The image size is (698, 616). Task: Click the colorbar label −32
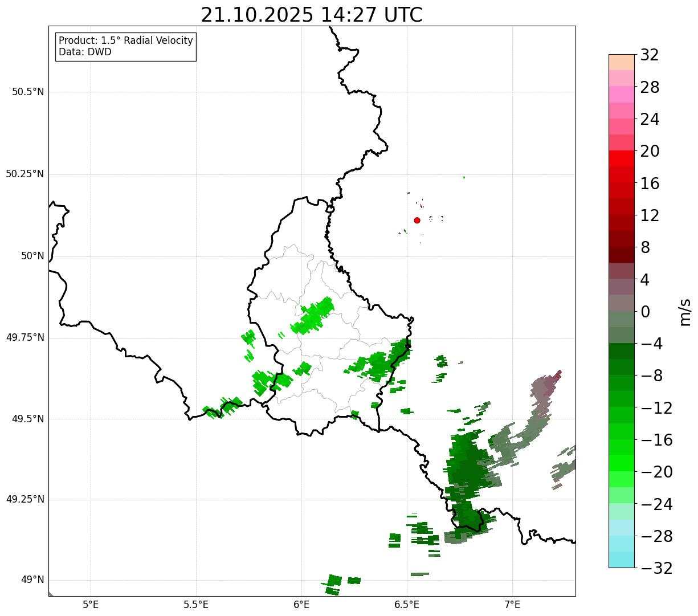[x=656, y=568]
